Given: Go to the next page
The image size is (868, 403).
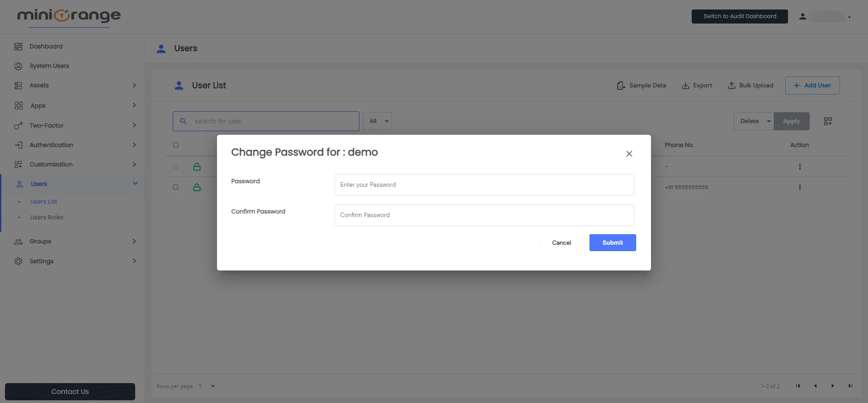Looking at the screenshot, I should [x=832, y=386].
